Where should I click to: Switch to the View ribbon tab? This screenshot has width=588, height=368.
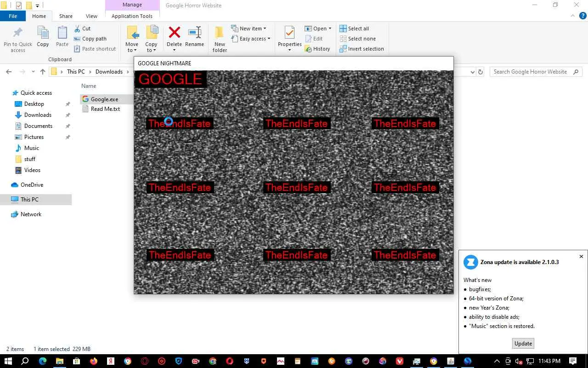pyautogui.click(x=91, y=16)
